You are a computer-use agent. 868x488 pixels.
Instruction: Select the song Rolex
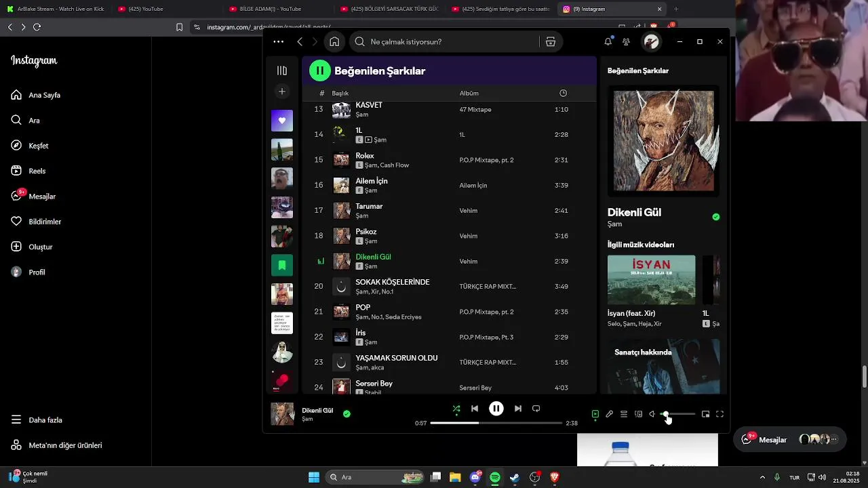pos(365,156)
